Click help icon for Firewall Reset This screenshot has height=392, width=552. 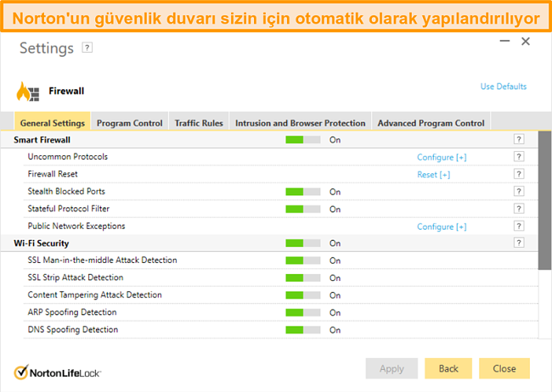[519, 175]
